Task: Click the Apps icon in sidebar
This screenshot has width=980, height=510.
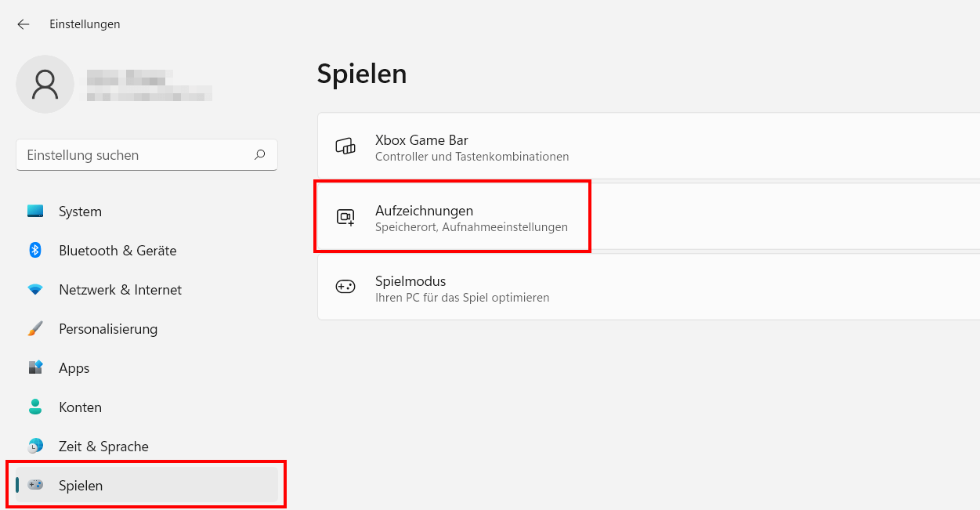Action: tap(35, 368)
